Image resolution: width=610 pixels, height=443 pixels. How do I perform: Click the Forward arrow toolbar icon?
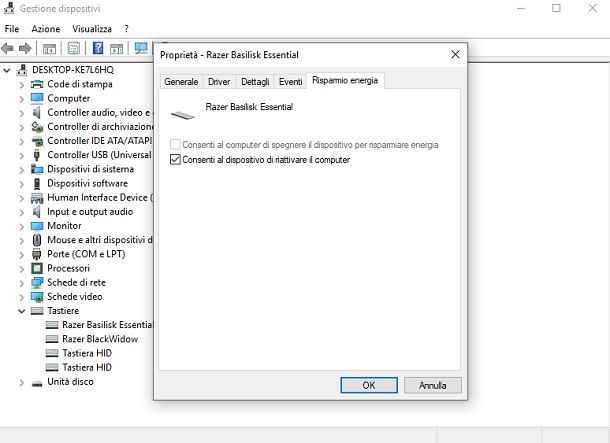tap(25, 49)
